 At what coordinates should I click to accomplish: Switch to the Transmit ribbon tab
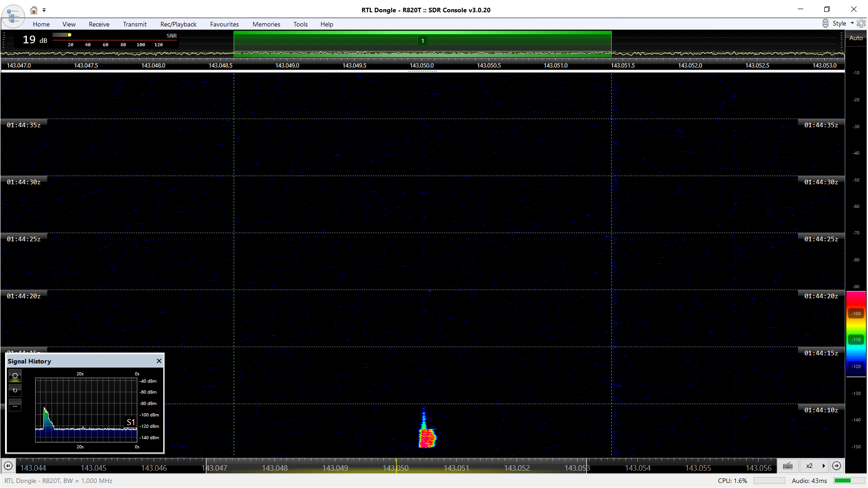tap(134, 24)
